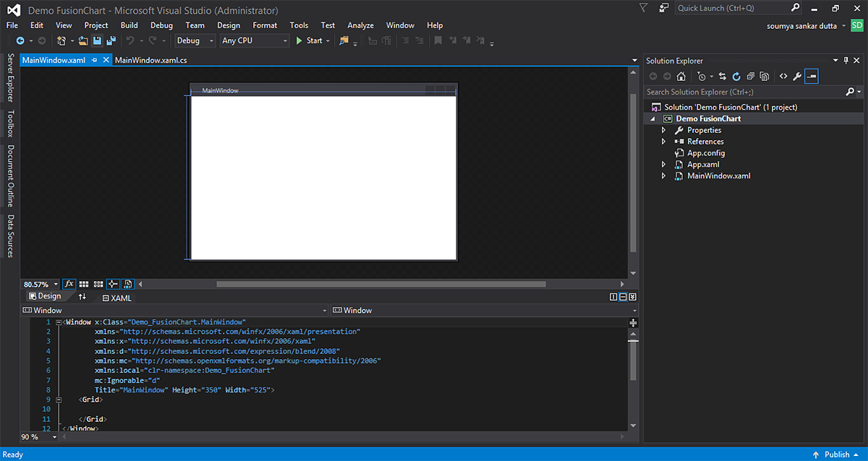The width and height of the screenshot is (868, 461).
Task: Click the designer horizontal scrollbar thumb
Action: [x=380, y=285]
